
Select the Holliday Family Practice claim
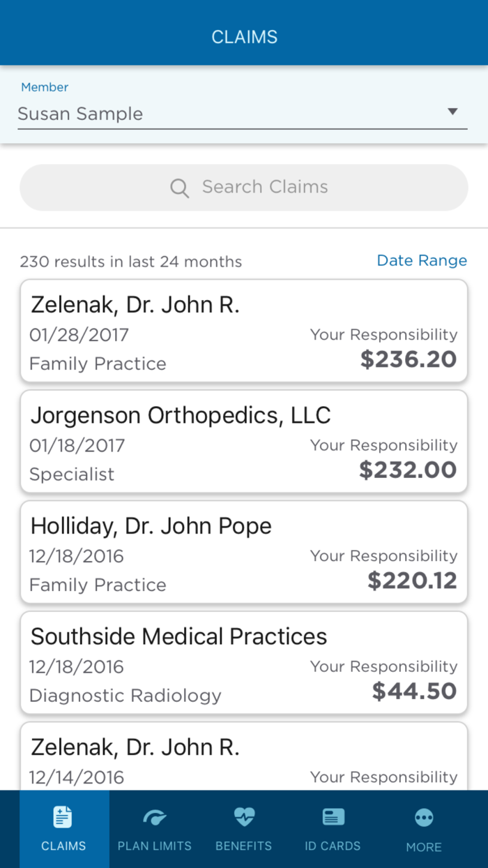244,551
